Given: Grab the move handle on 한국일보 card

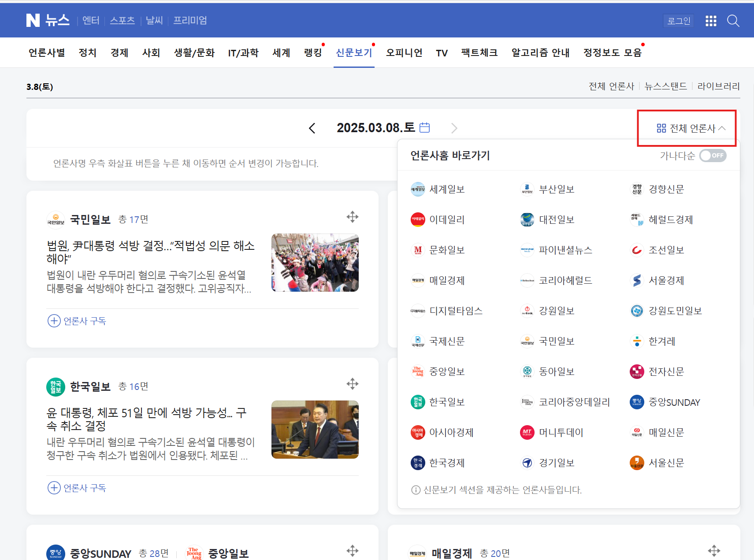Looking at the screenshot, I should click(x=353, y=384).
